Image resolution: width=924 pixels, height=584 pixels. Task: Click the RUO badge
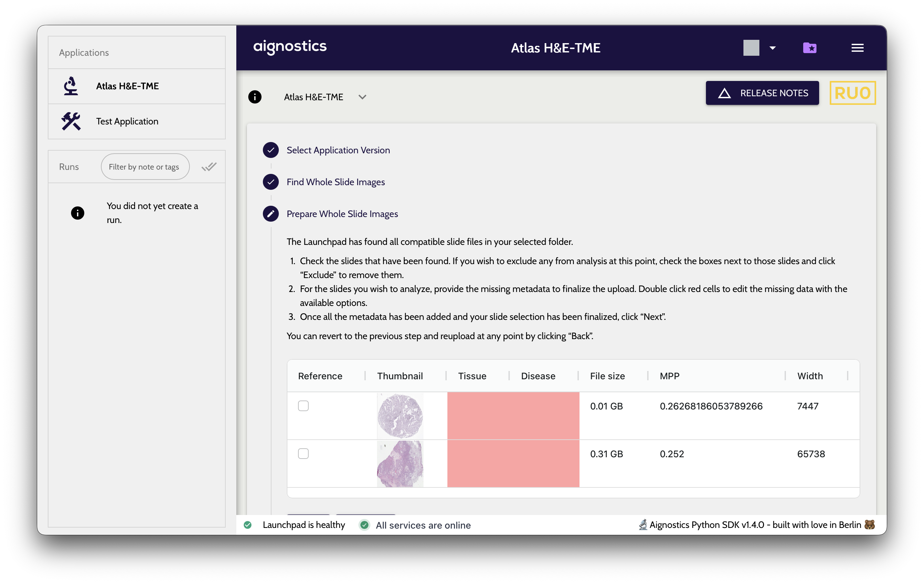tap(853, 93)
